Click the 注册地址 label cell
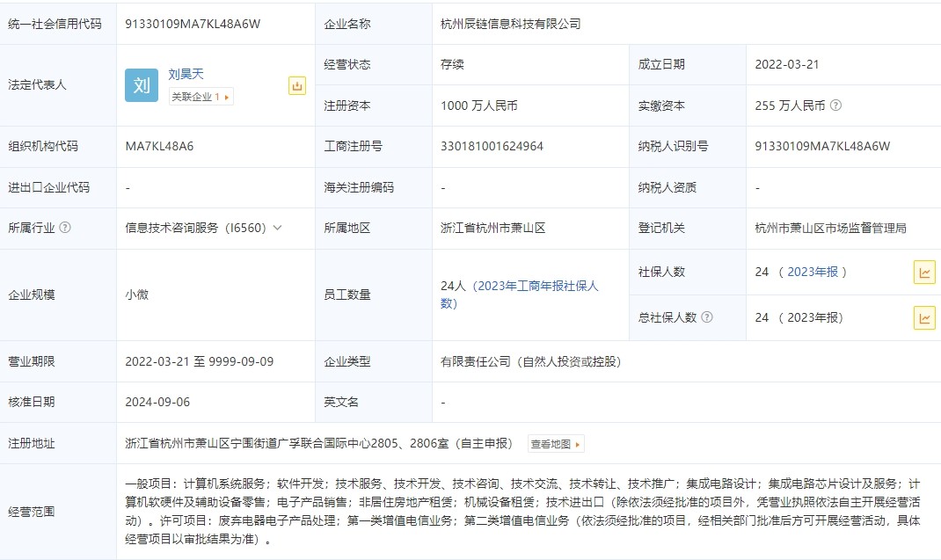 (x=58, y=444)
